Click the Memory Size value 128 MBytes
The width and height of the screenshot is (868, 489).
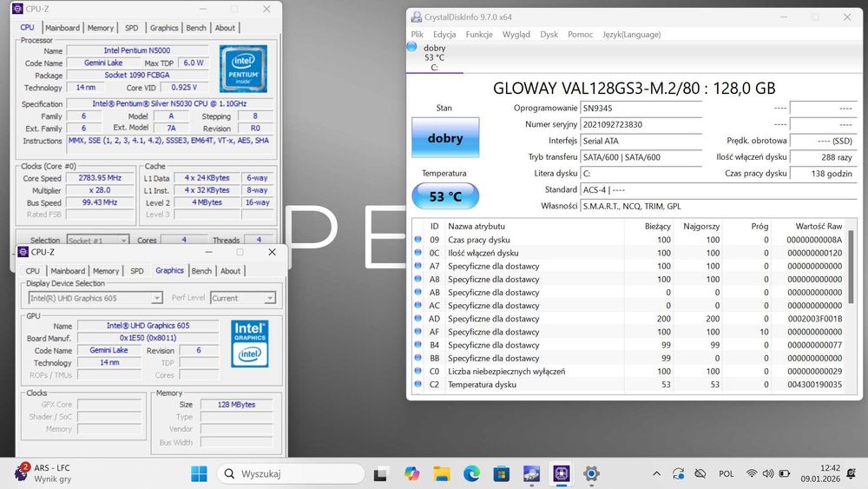tap(236, 404)
